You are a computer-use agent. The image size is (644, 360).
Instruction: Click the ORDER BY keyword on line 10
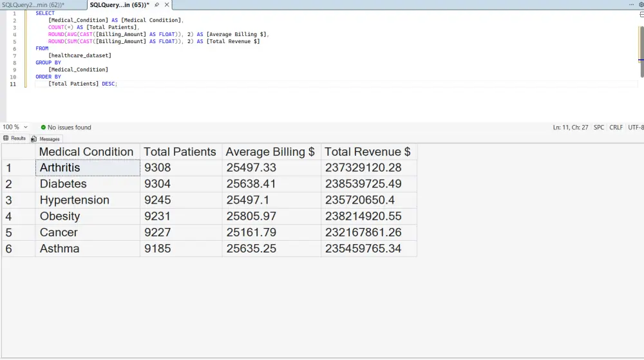48,77
